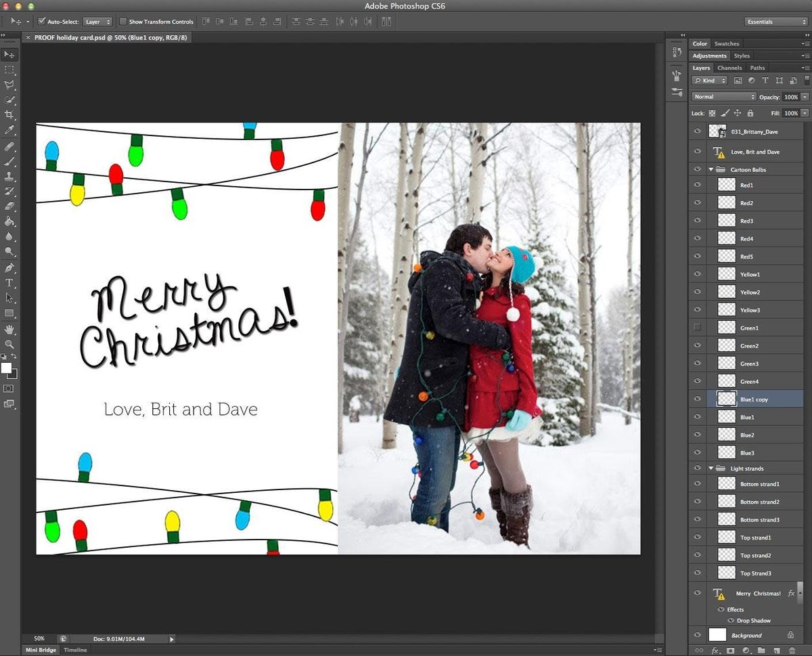The image size is (812, 656).
Task: Open the Swatches tab
Action: [x=727, y=43]
